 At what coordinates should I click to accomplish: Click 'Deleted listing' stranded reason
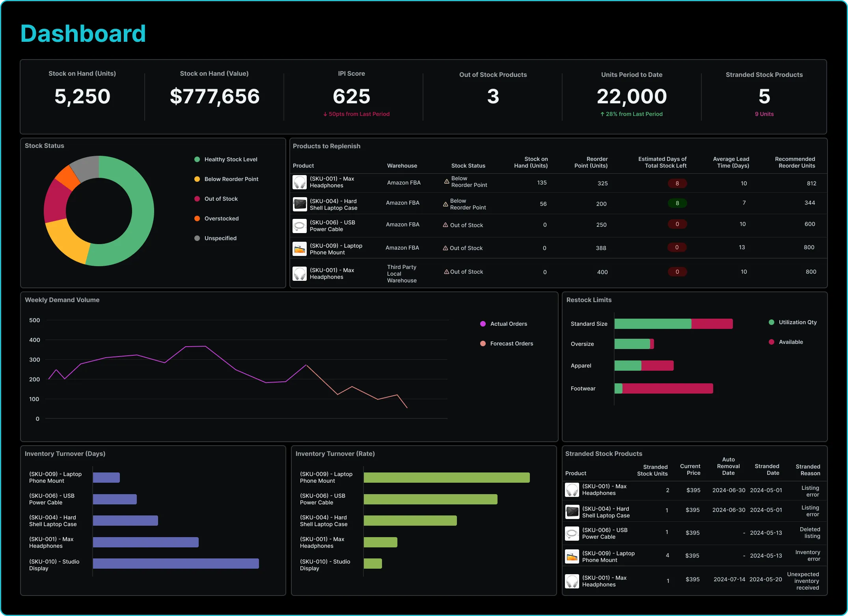coord(810,533)
